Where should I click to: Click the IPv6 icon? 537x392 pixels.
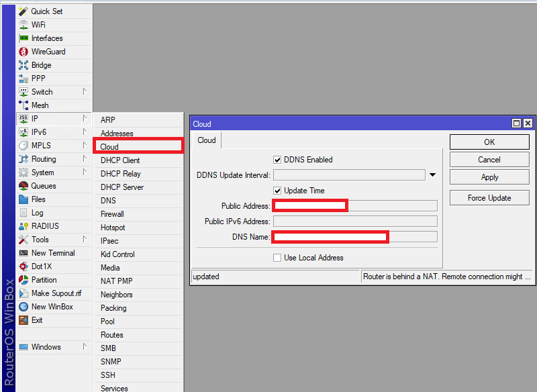pos(23,132)
